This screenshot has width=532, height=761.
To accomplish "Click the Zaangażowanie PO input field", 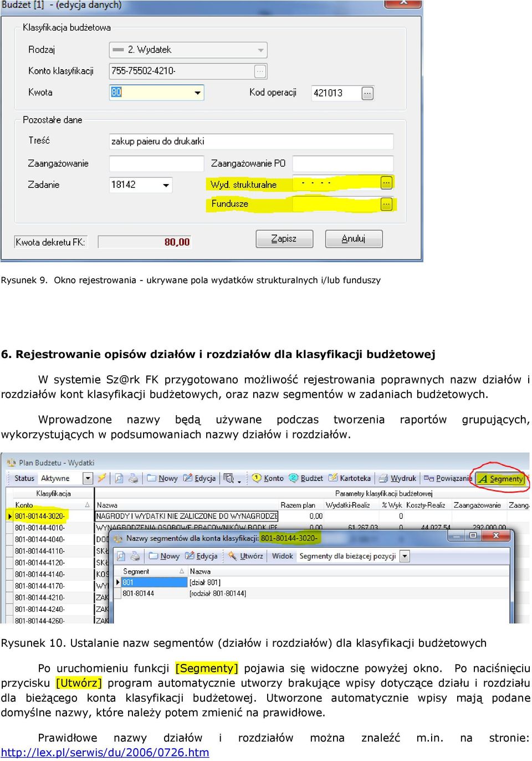I will 343,164.
